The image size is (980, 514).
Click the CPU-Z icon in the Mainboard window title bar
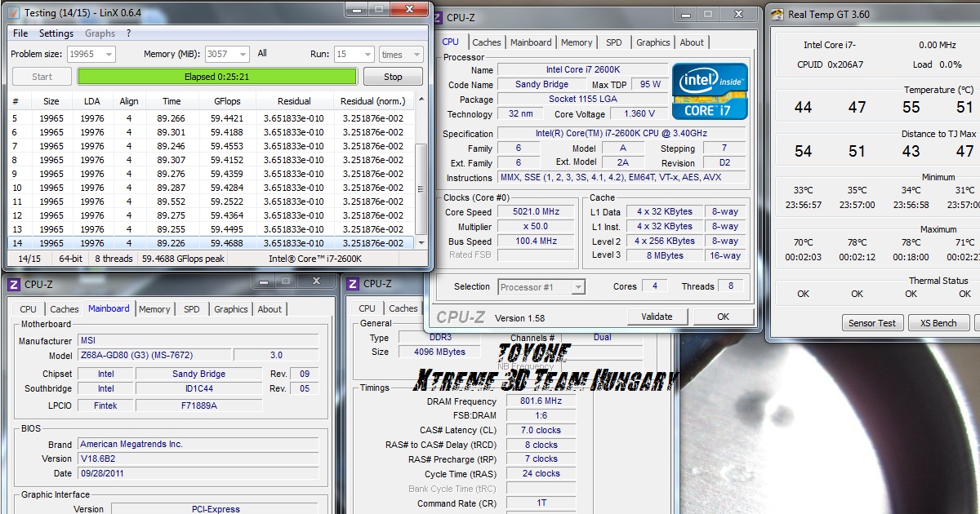(13, 284)
